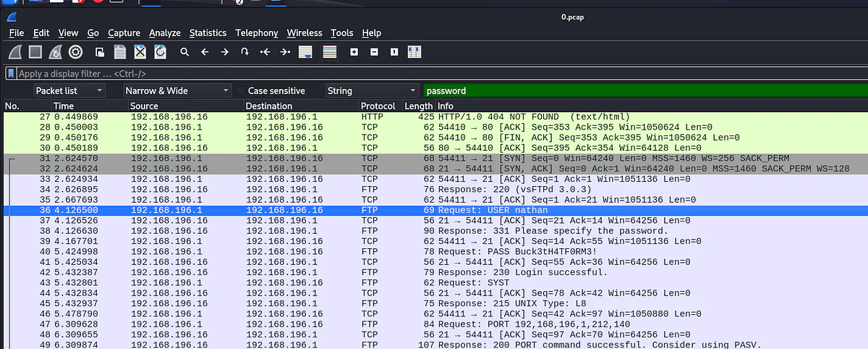Zoom out main window text

(x=374, y=52)
